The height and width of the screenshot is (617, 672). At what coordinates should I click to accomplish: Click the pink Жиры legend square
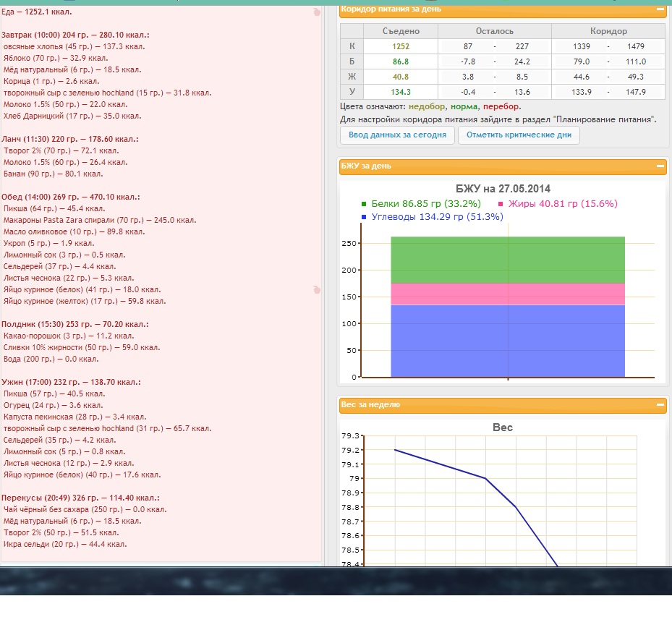(x=501, y=204)
